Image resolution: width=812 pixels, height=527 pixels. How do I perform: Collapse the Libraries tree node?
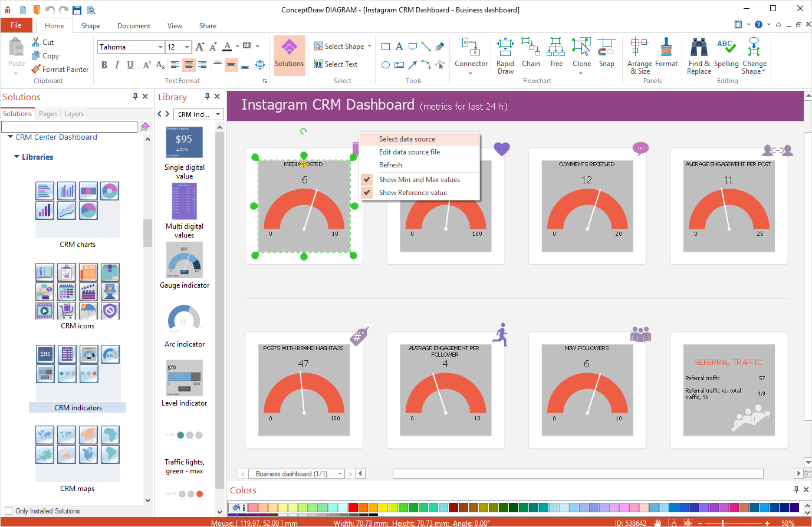click(17, 157)
